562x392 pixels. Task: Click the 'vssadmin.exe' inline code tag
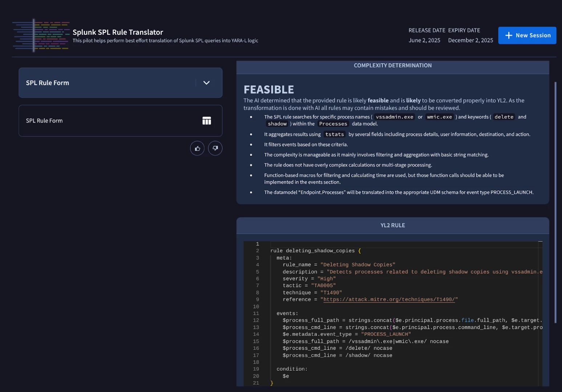395,117
